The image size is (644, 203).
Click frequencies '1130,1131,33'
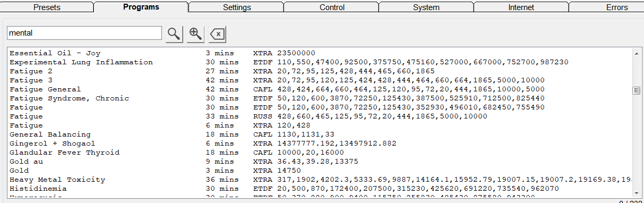pos(306,134)
